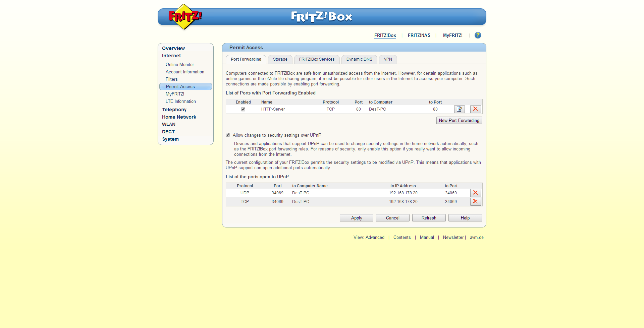Screen dimensions: 644x328
Task: Delete the TCP 34069 UPnP port entry
Action: point(475,202)
